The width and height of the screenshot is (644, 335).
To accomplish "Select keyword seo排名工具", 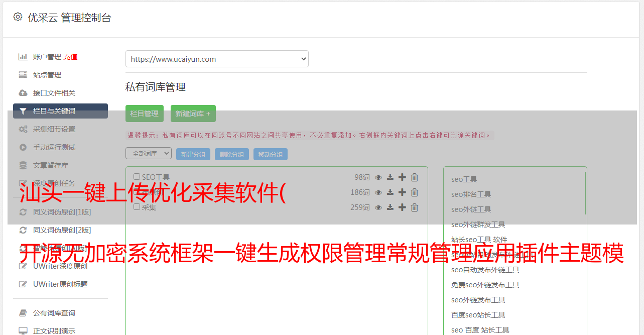I will pos(471,194).
